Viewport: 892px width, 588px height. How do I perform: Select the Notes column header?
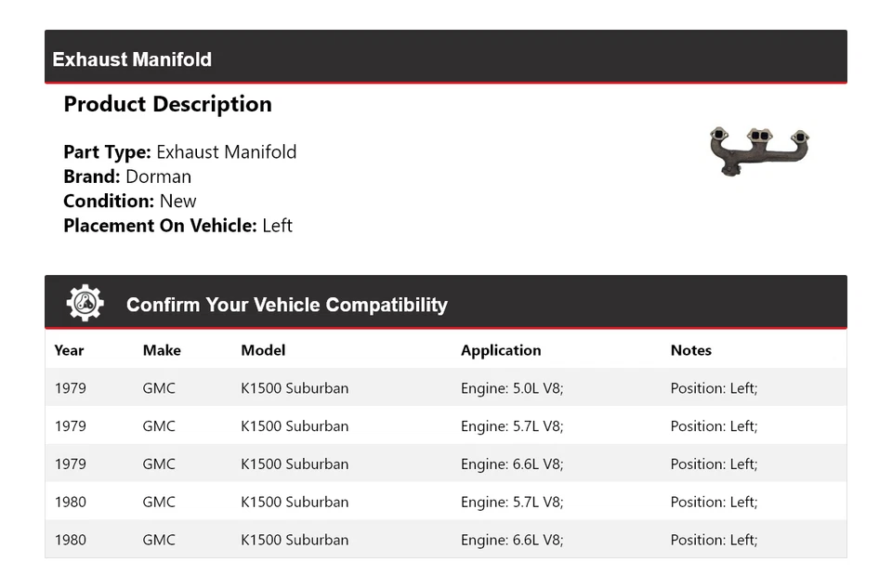691,350
